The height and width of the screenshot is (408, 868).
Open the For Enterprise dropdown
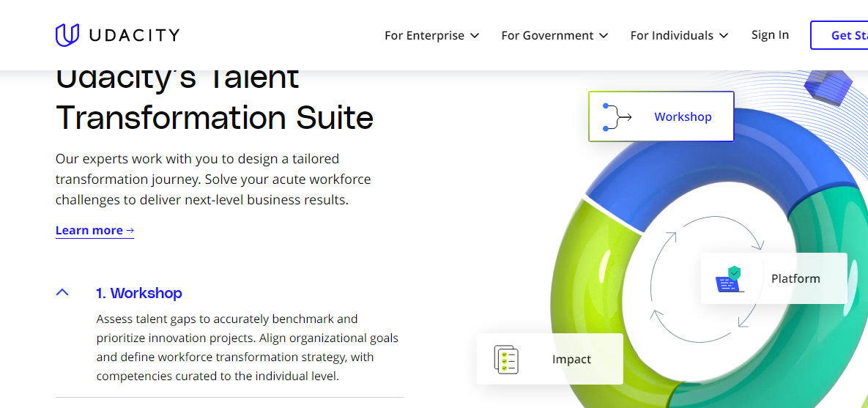[431, 35]
